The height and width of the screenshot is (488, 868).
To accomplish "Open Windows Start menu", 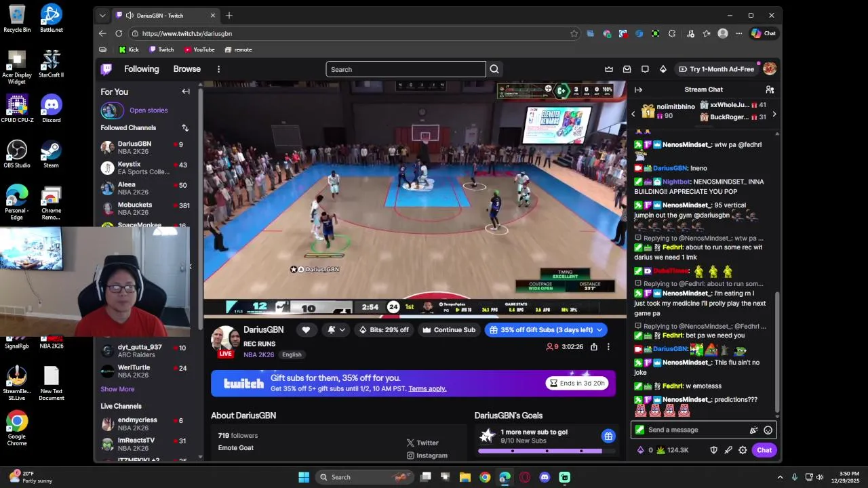I will coord(304,477).
